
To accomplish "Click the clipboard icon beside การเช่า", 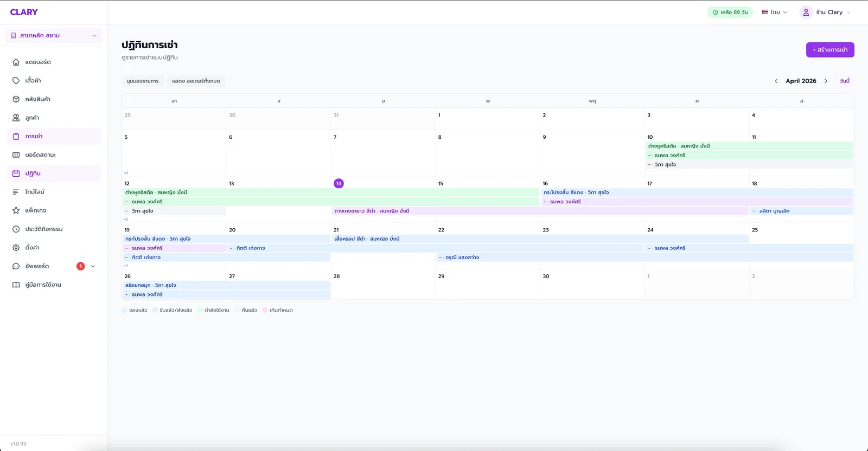I will [x=16, y=136].
